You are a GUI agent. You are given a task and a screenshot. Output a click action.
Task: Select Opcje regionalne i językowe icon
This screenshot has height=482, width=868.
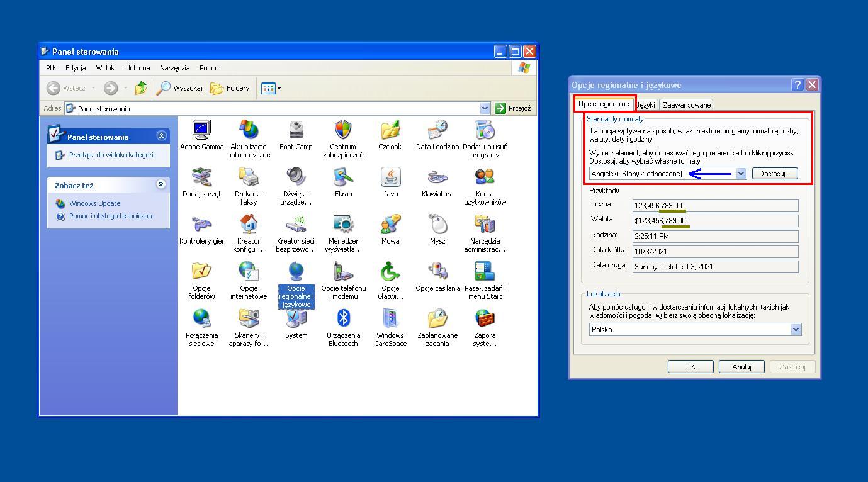click(x=296, y=272)
